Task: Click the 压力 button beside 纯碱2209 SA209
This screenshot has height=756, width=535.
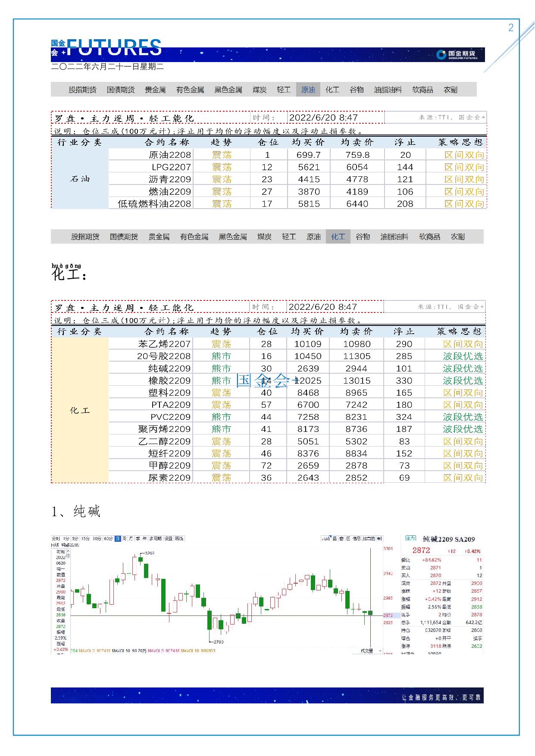Action: click(411, 538)
